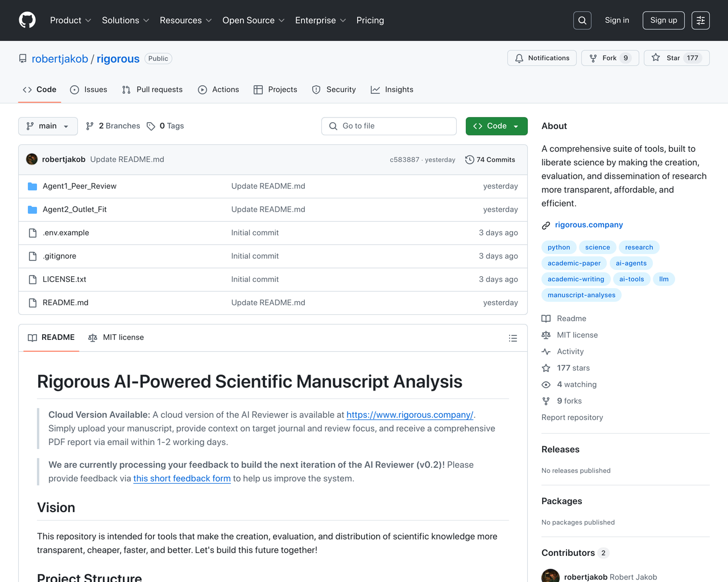This screenshot has width=728, height=582.
Task: Click the history clock icon by 74 Commits
Action: pyautogui.click(x=469, y=160)
